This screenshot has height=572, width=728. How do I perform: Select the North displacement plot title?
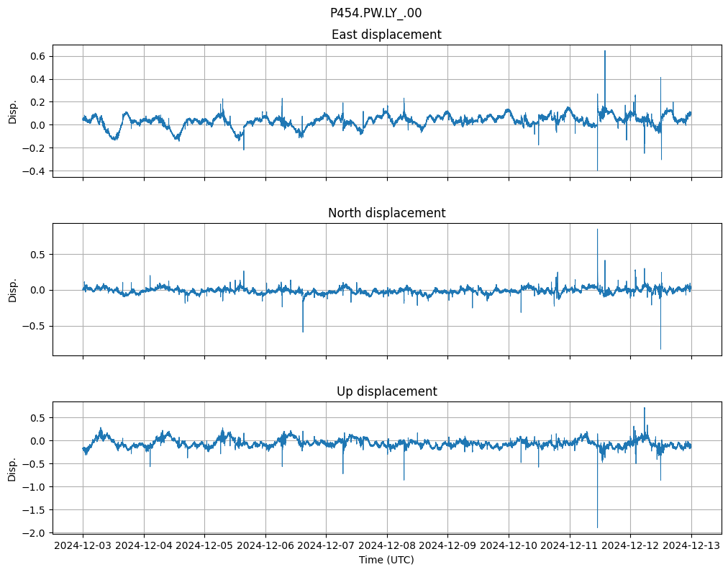(386, 213)
